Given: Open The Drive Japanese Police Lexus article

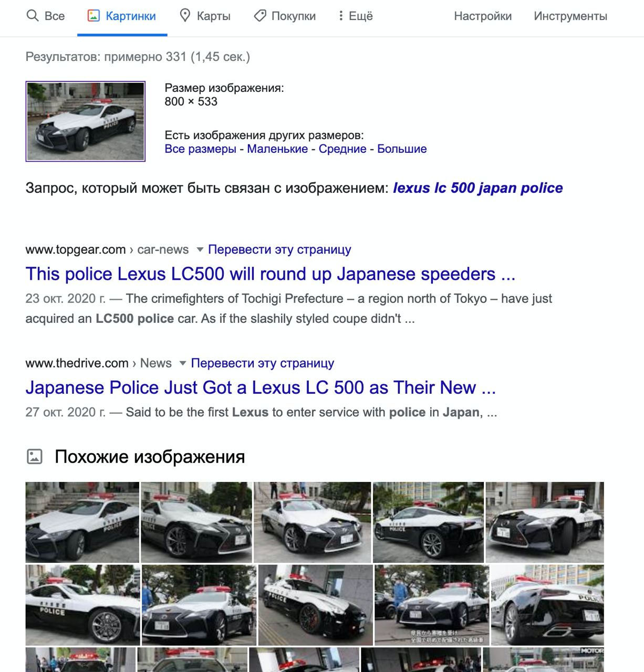Looking at the screenshot, I should (261, 387).
